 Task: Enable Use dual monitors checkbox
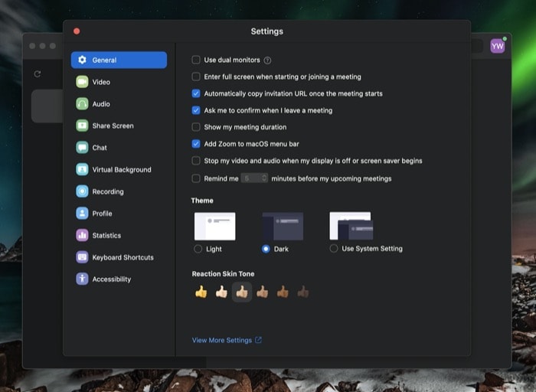click(196, 60)
